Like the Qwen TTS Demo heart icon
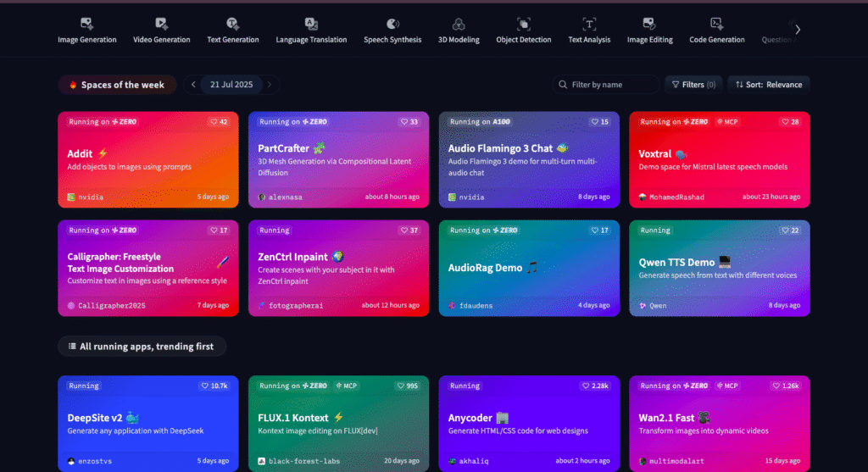The image size is (868, 472). [785, 230]
